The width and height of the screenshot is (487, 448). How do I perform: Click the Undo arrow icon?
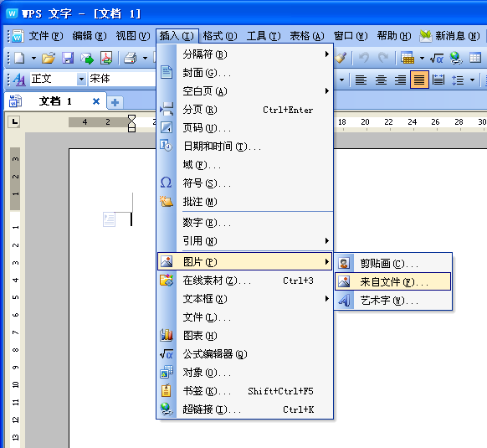[x=364, y=58]
